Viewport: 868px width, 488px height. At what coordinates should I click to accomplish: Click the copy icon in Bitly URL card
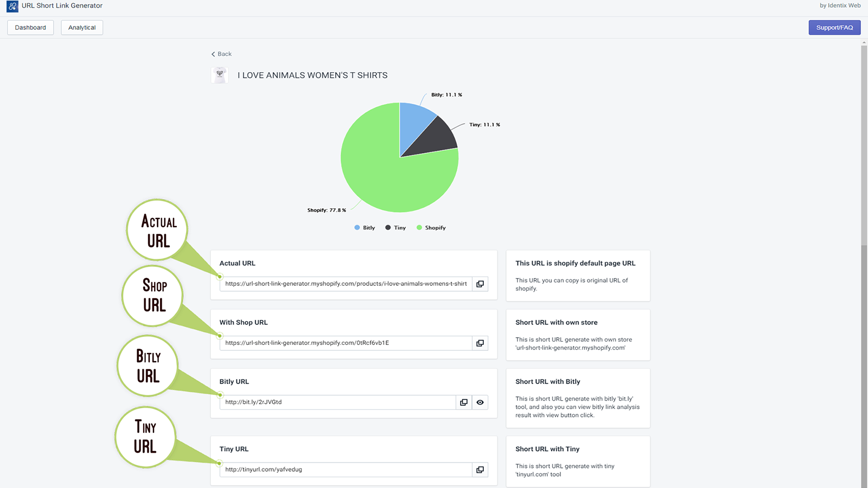point(463,402)
